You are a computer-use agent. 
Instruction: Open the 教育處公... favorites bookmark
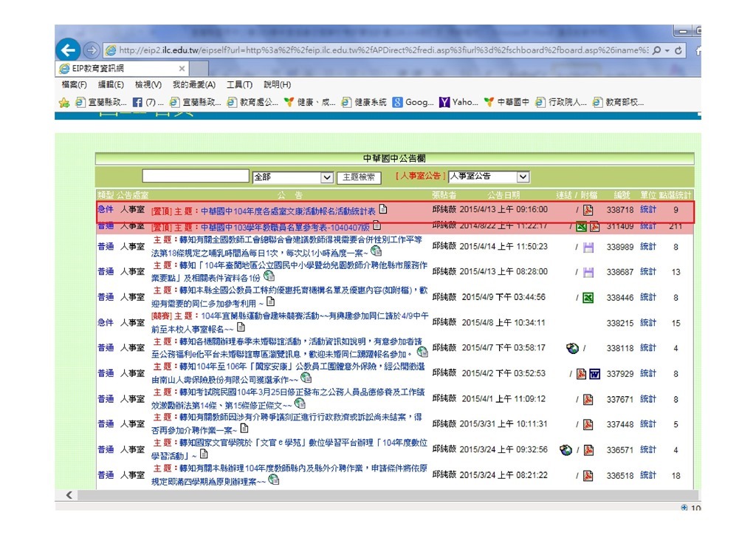coord(252,102)
